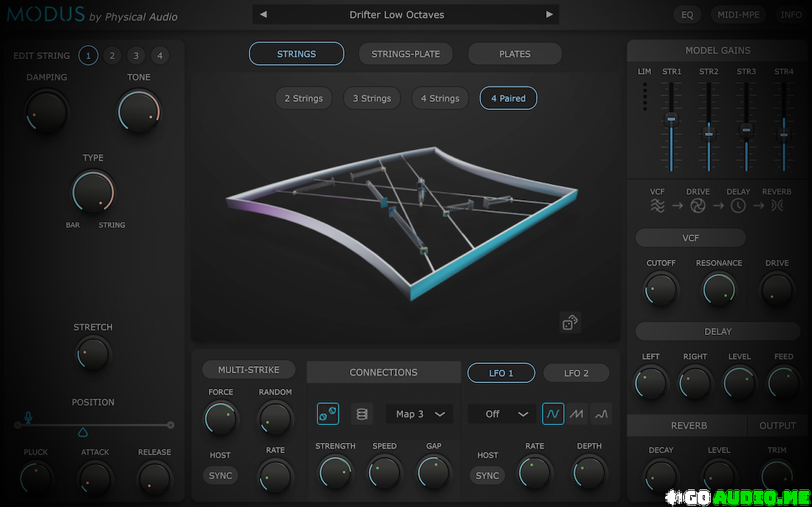812x507 pixels.
Task: Choose the sine LFO waveform icon
Action: (x=553, y=414)
